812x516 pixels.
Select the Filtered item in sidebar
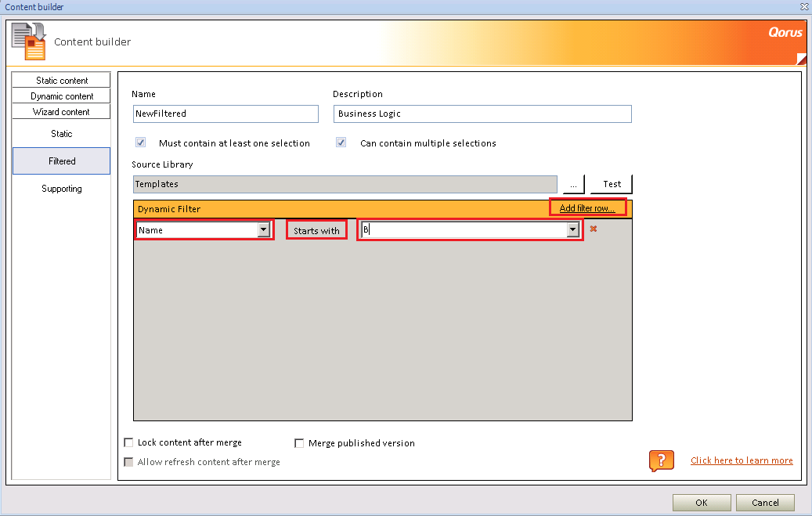61,161
